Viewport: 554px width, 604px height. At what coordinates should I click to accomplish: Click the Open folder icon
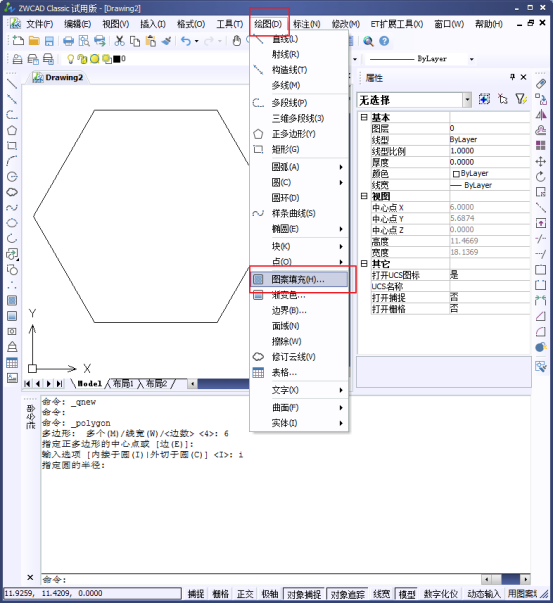pyautogui.click(x=34, y=40)
